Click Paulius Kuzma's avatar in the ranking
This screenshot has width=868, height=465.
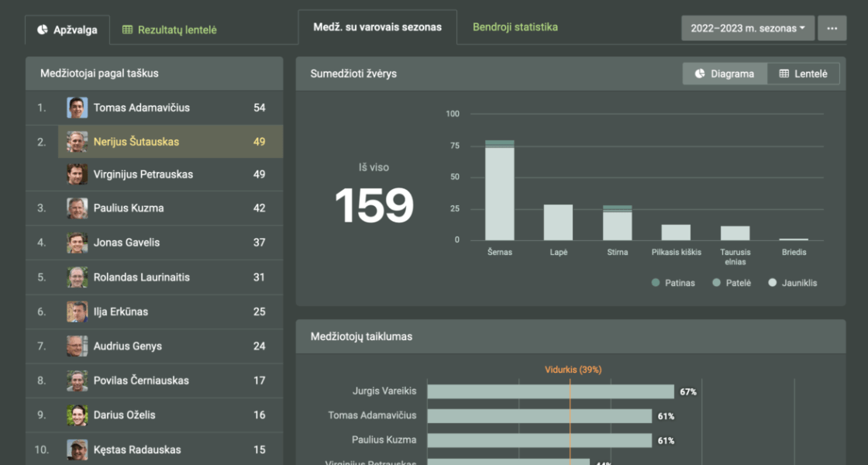point(77,208)
